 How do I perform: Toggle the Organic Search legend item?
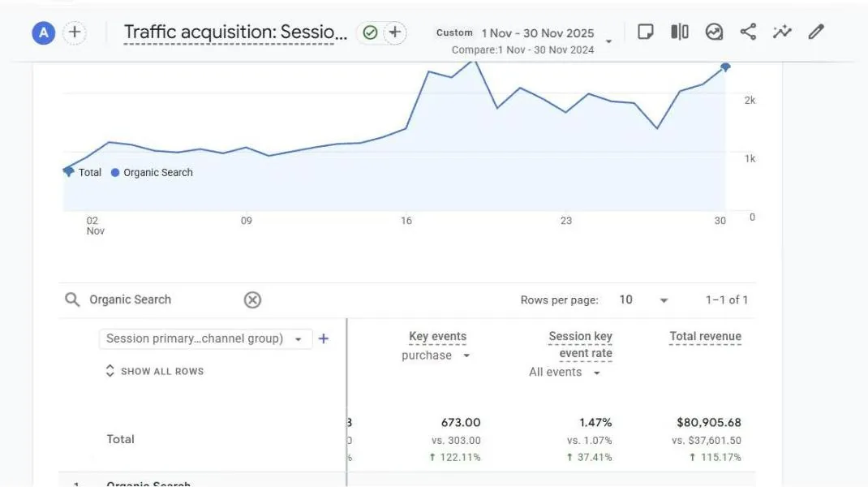pyautogui.click(x=152, y=172)
